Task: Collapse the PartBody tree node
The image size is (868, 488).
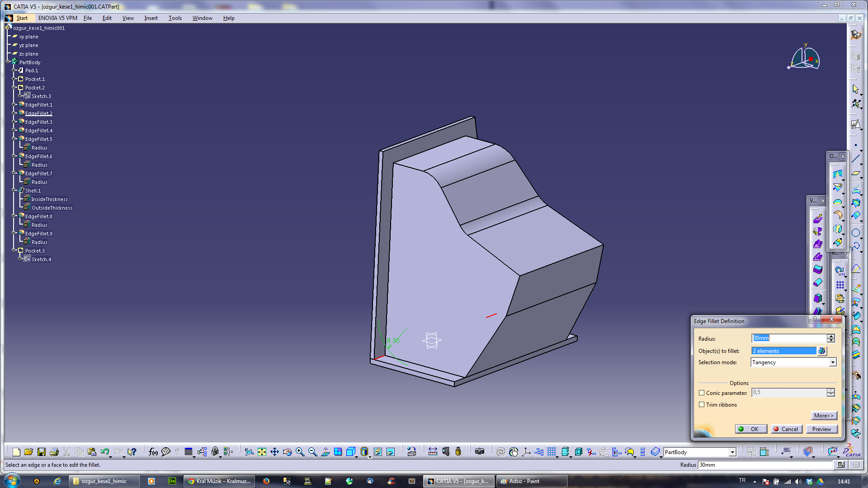Action: tap(8, 62)
